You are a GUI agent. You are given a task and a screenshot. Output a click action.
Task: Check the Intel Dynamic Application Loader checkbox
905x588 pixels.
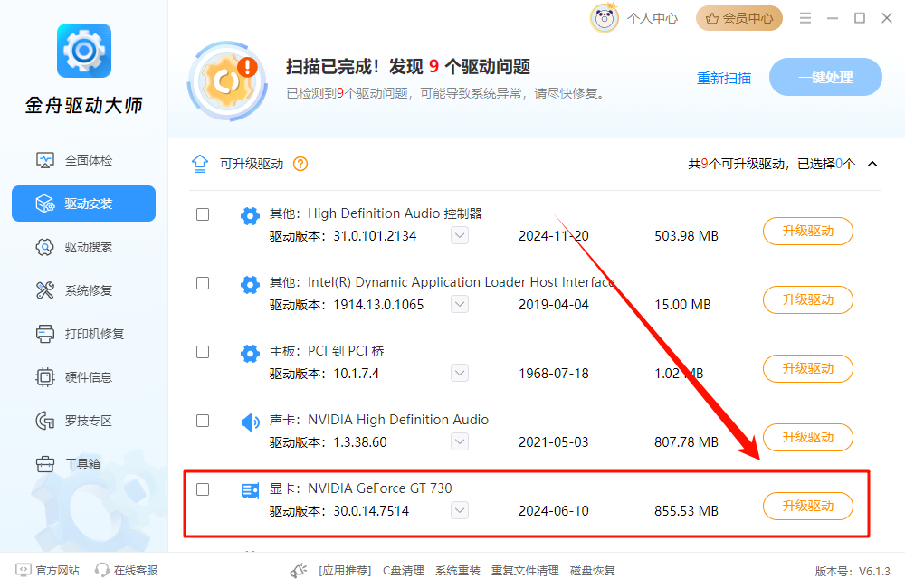click(x=203, y=283)
